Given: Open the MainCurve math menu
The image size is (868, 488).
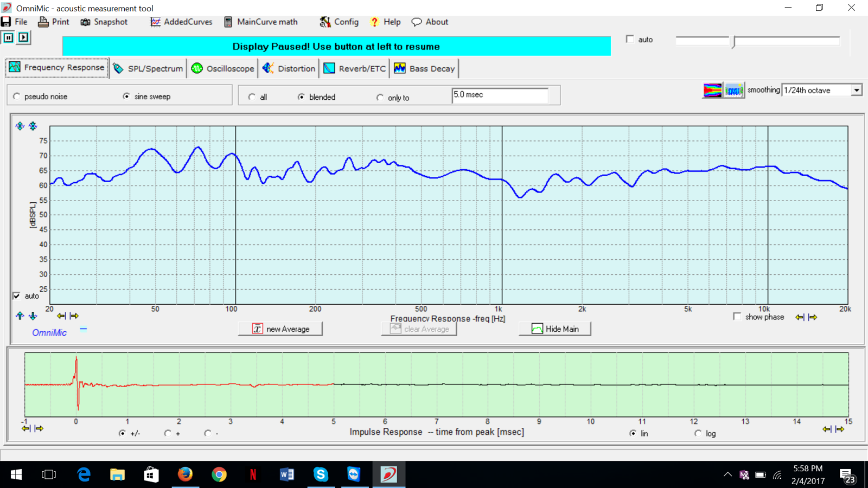Looking at the screenshot, I should [x=261, y=22].
